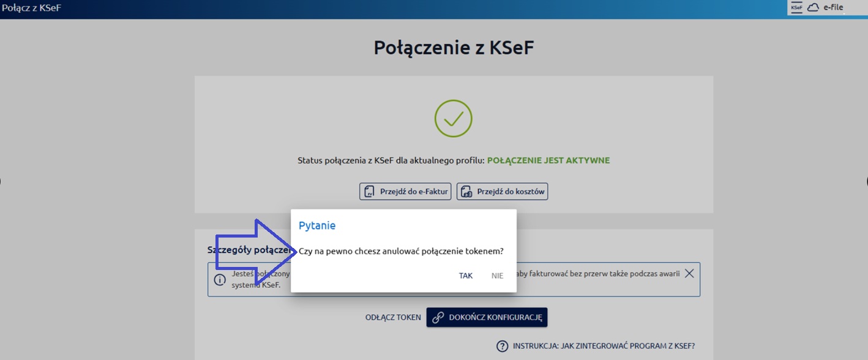Screen dimensions: 868x360
Task: Open the Przejdź do e-Faktur button
Action: pyautogui.click(x=405, y=192)
